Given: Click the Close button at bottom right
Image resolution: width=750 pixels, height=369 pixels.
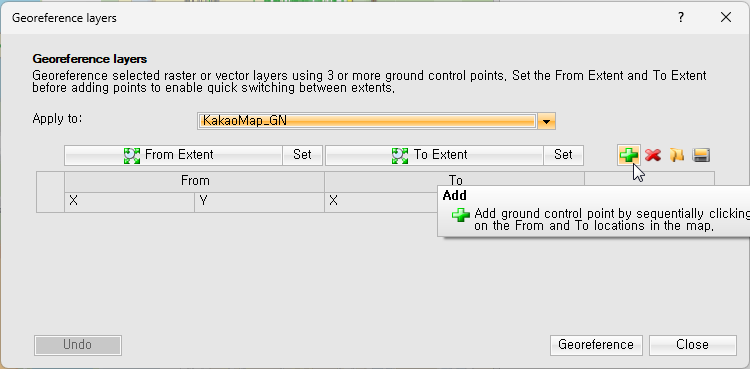Looking at the screenshot, I should coord(692,345).
